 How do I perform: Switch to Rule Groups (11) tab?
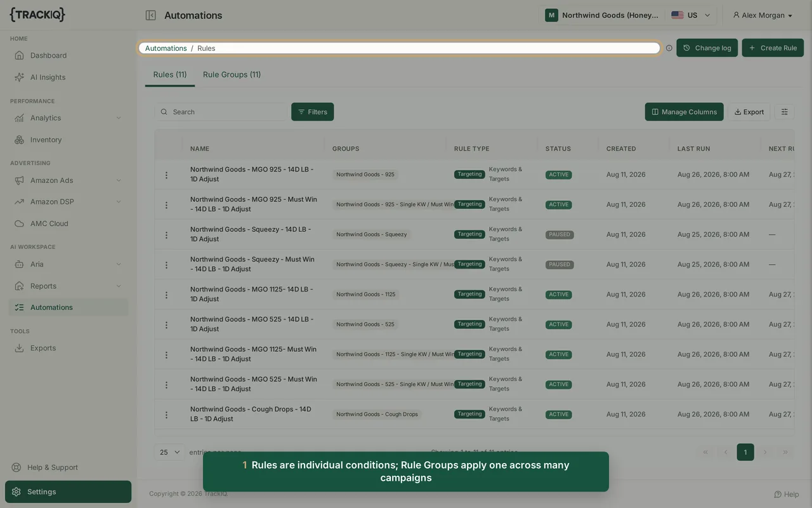click(x=232, y=74)
